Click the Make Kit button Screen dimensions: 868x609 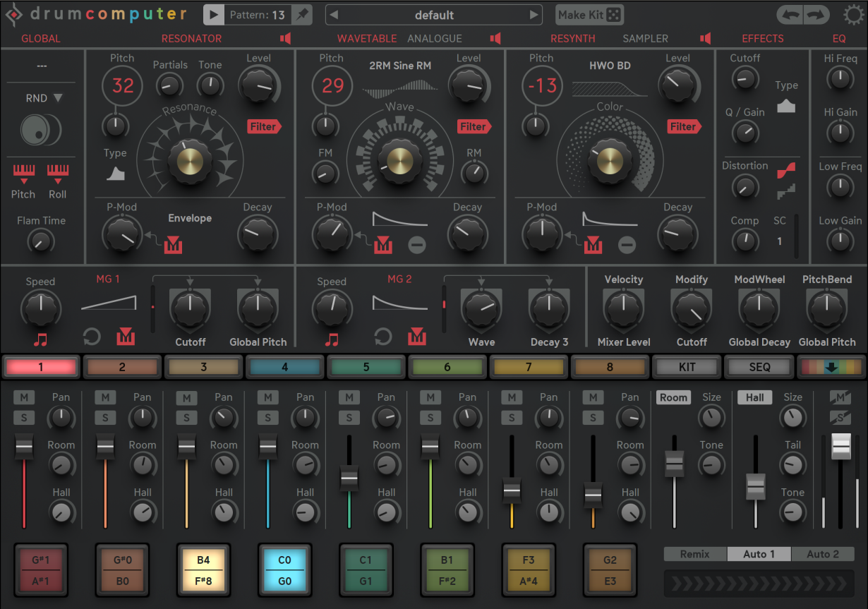pos(589,14)
